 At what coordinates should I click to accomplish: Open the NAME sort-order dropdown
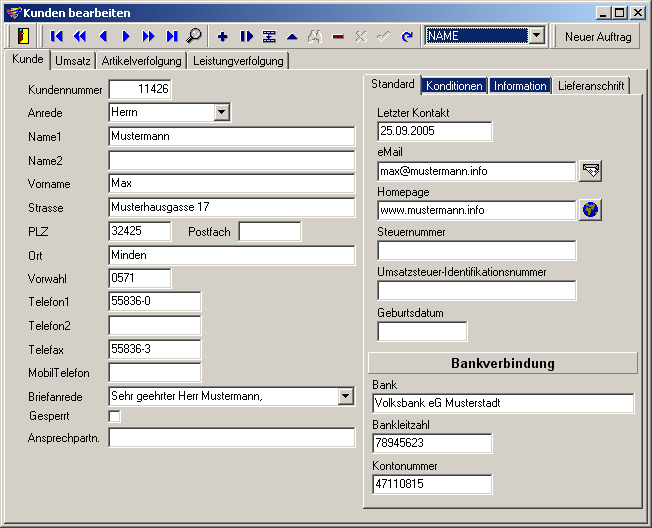[x=536, y=36]
